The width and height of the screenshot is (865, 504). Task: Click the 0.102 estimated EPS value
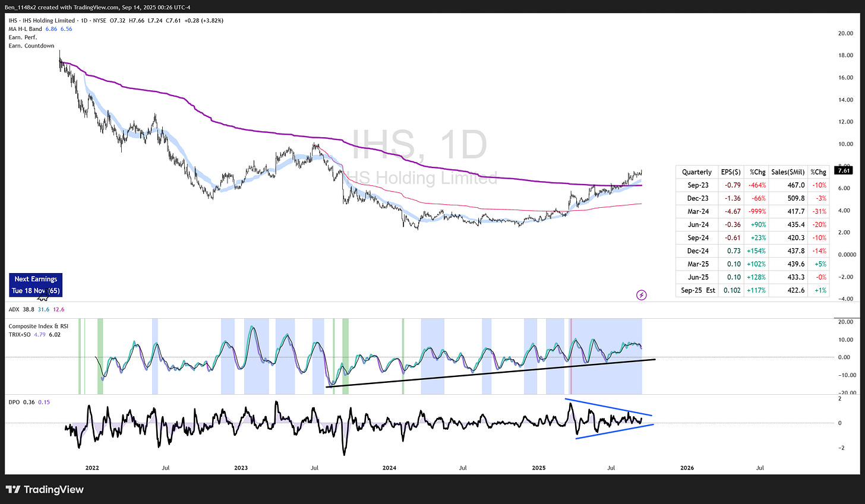732,290
